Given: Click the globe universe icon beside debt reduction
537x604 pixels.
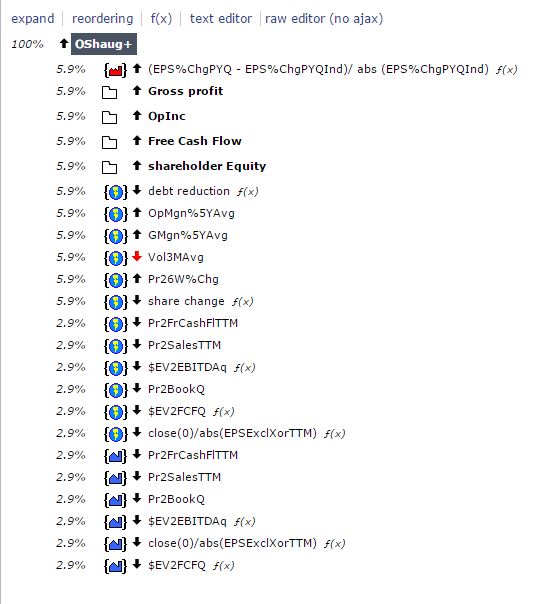Looking at the screenshot, I should 116,192.
